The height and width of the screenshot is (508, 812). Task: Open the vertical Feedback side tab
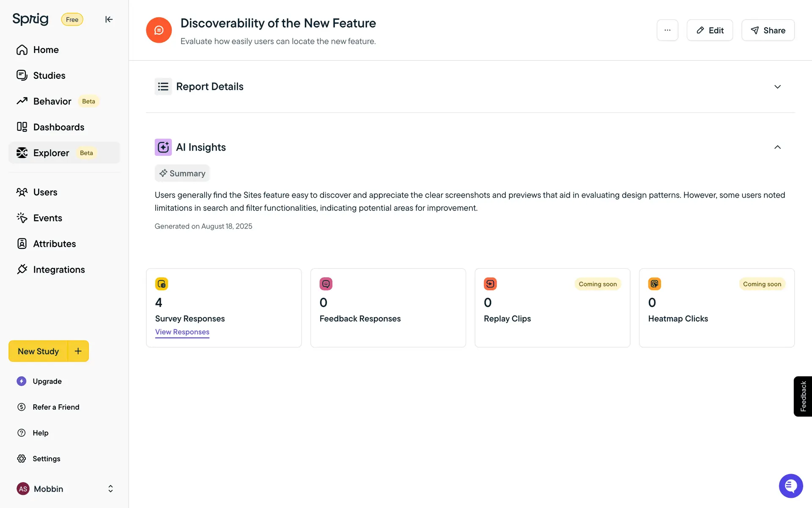(x=803, y=396)
